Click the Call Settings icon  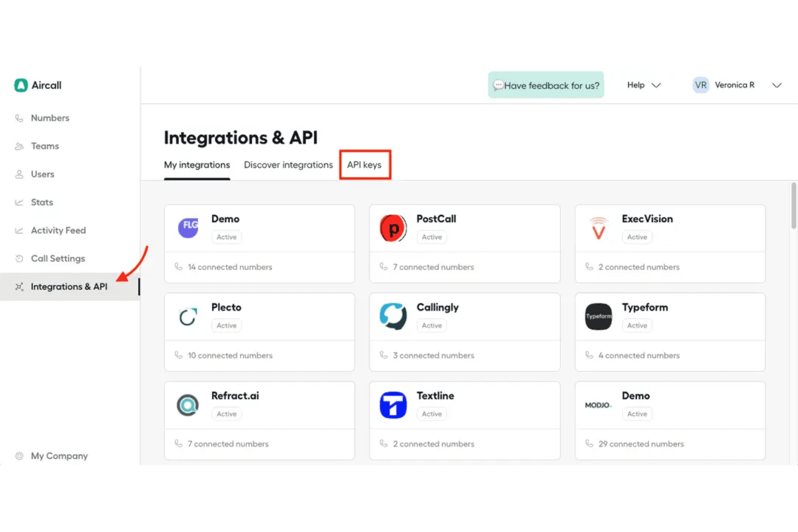(19, 258)
